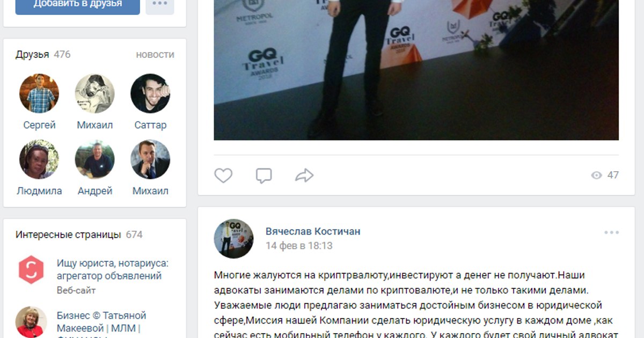
Task: Open the 'Друзья' friends list header
Action: (32, 55)
